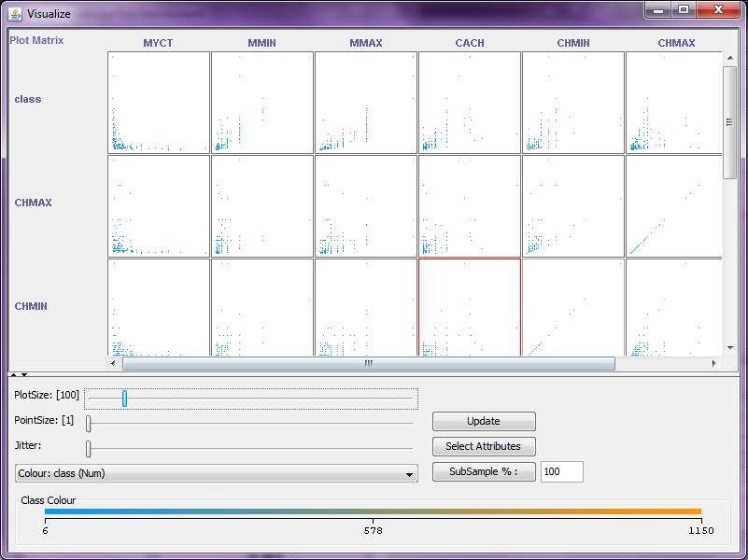Open the Select Attributes dialog
The height and width of the screenshot is (560, 748).
click(x=484, y=446)
